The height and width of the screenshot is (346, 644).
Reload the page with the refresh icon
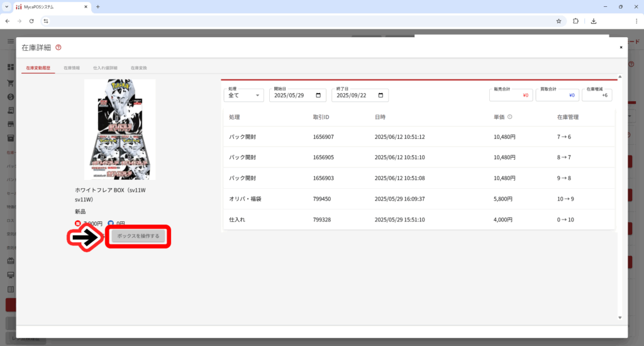coord(31,21)
